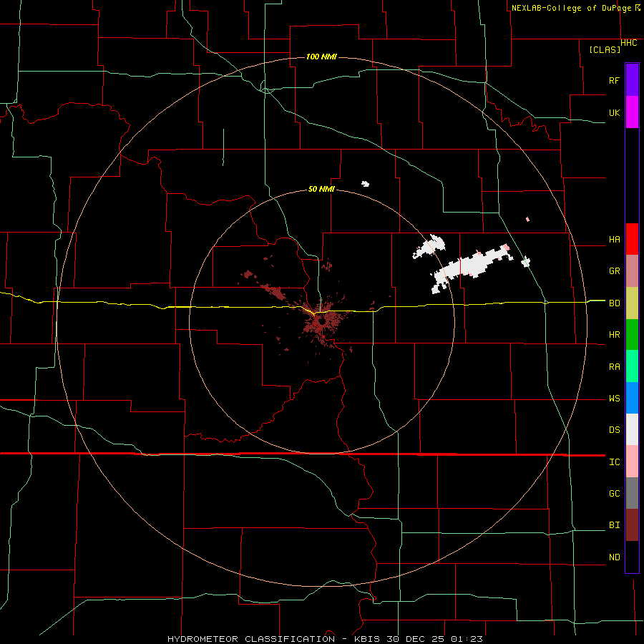The height and width of the screenshot is (644, 644).
Task: Click the RA legend label
Action: (x=614, y=367)
